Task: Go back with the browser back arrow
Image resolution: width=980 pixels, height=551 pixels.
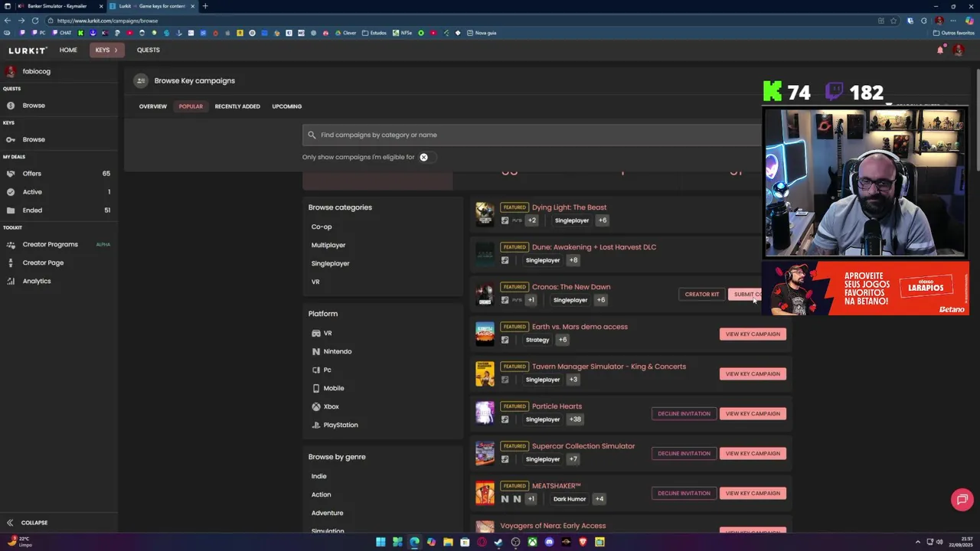Action: (x=8, y=21)
